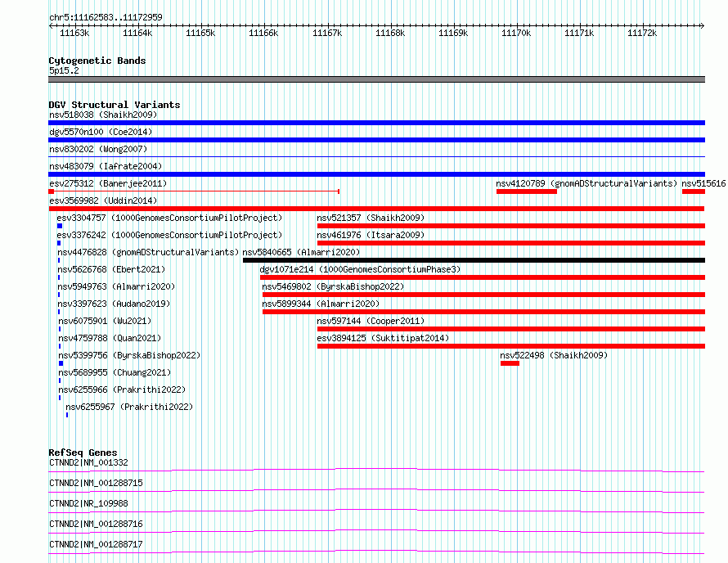The image size is (728, 563).
Task: Click the gray 5p15.2 cytogenetic band bar
Action: point(376,79)
